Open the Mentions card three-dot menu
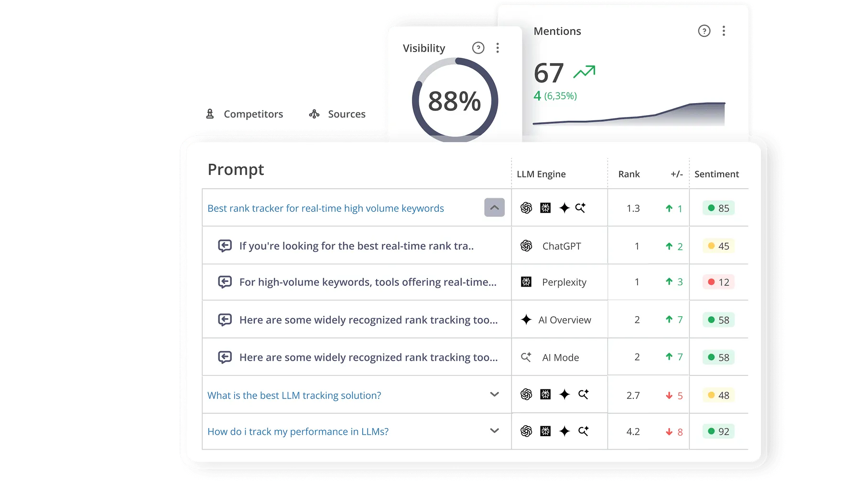868x483 pixels. (x=724, y=31)
